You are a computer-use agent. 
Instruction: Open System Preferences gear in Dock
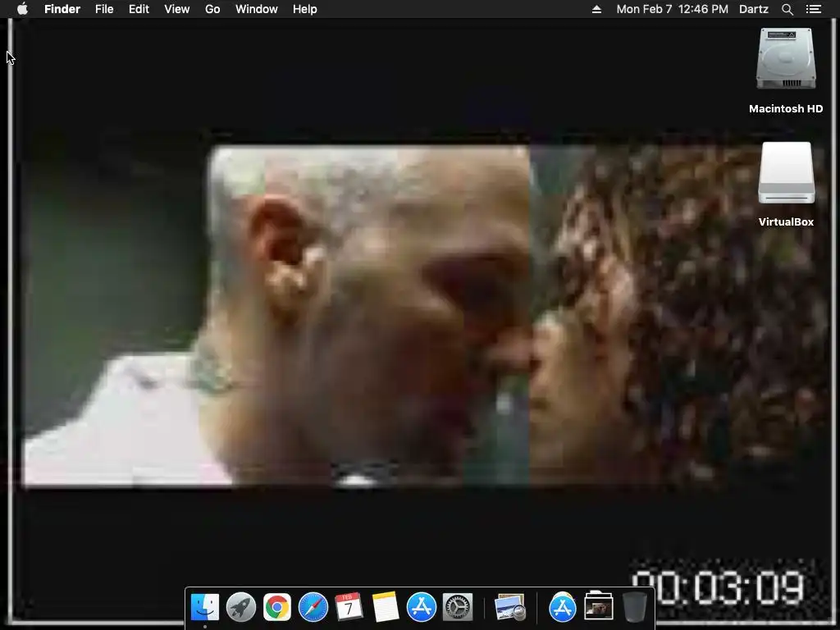[x=458, y=607]
